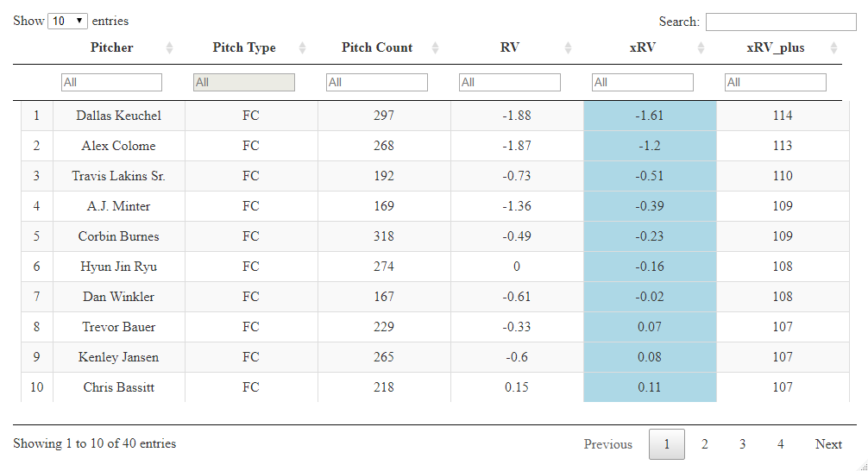Open page 4 of the table
This screenshot has height=471, width=868.
pos(780,444)
